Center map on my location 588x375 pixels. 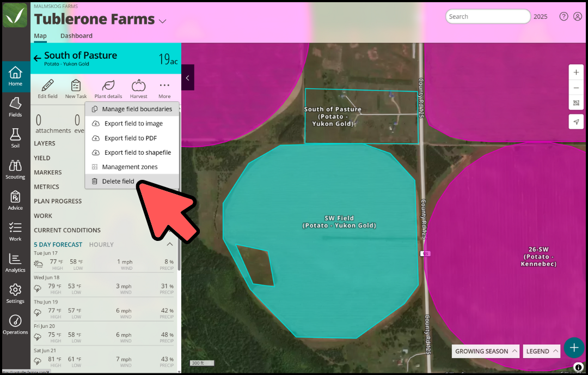coord(576,122)
